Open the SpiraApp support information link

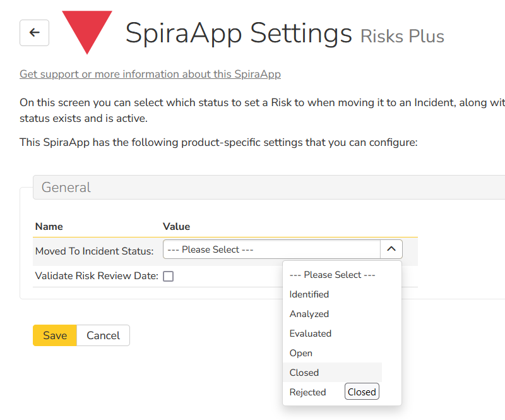pyautogui.click(x=150, y=74)
